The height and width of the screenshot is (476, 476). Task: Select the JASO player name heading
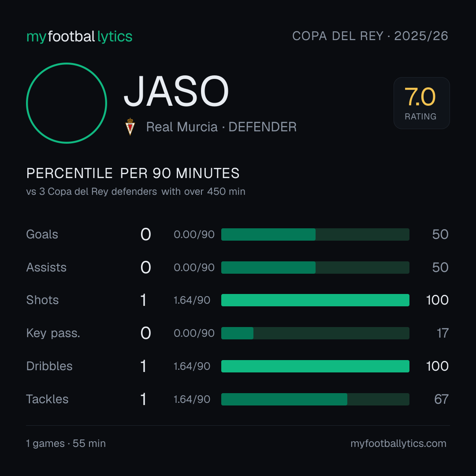pyautogui.click(x=176, y=91)
